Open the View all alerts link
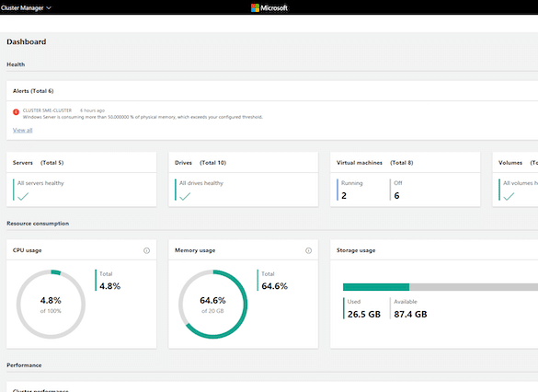 [x=23, y=130]
